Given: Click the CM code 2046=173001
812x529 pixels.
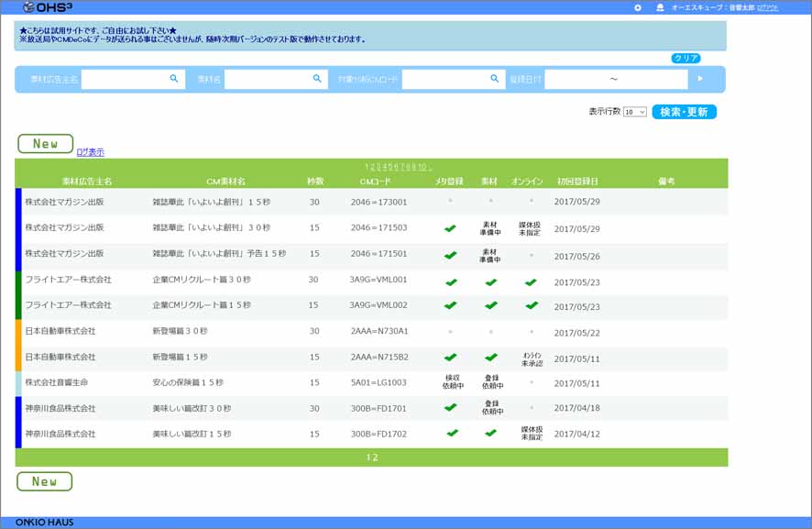Looking at the screenshot, I should 379,202.
